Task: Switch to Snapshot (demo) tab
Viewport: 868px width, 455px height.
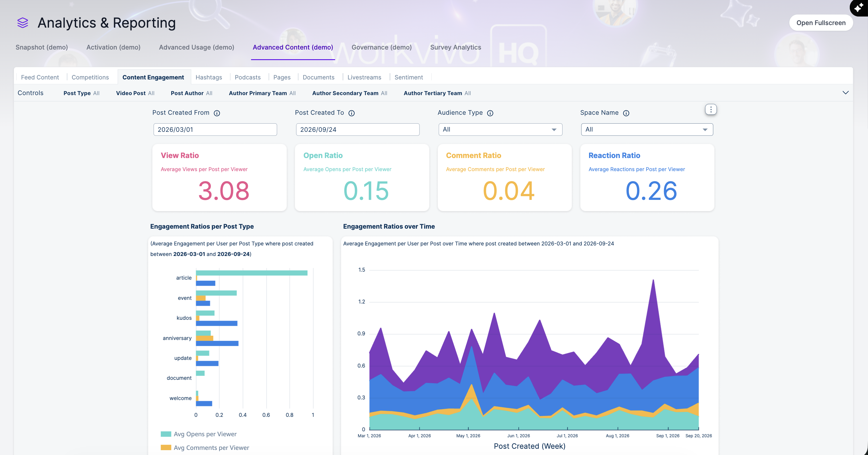Action: [x=42, y=48]
